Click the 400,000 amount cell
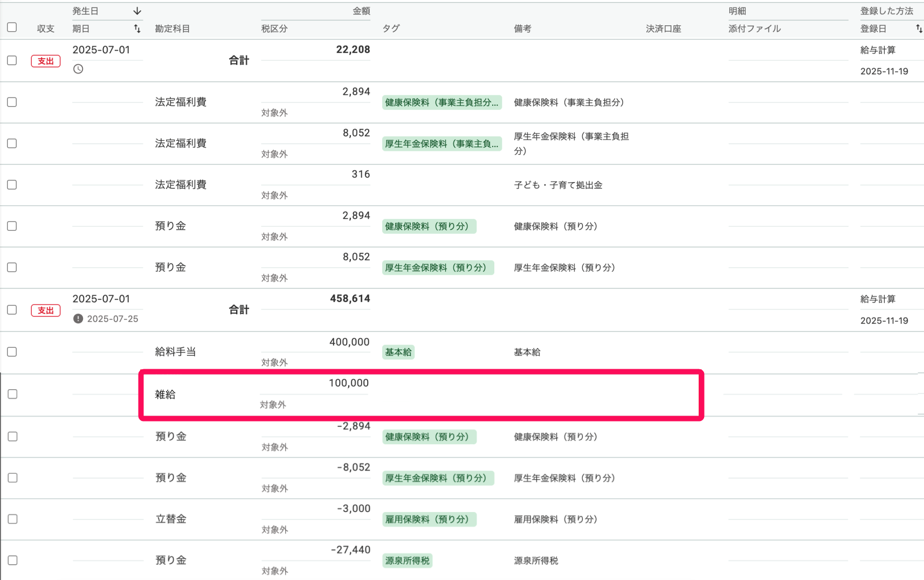 coord(349,342)
